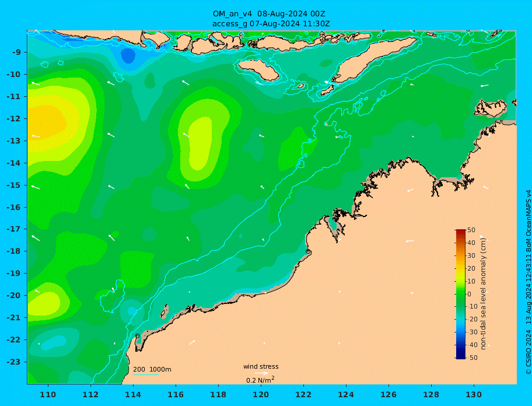Click the latitude label "-21"

14,318
